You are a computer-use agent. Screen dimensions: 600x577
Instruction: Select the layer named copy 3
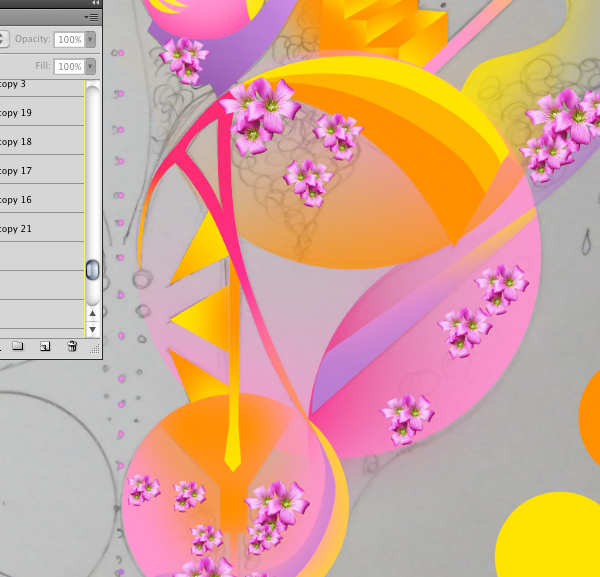(x=42, y=86)
